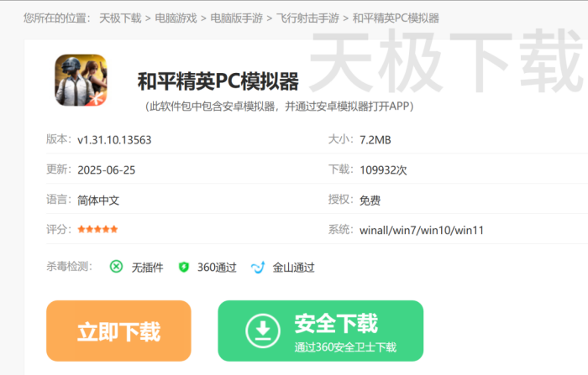Image resolution: width=588 pixels, height=375 pixels.
Task: Click the note about 安卓模拟器 below title
Action: [x=280, y=107]
